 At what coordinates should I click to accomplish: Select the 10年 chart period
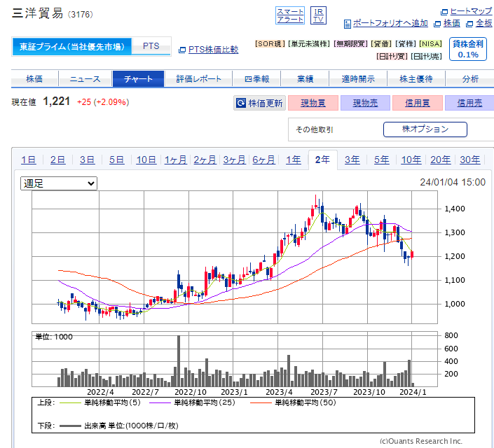[411, 160]
